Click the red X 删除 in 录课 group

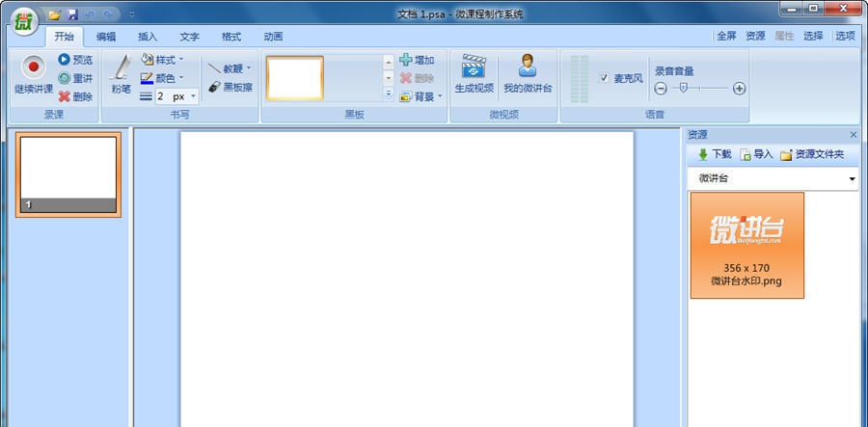pyautogui.click(x=75, y=96)
